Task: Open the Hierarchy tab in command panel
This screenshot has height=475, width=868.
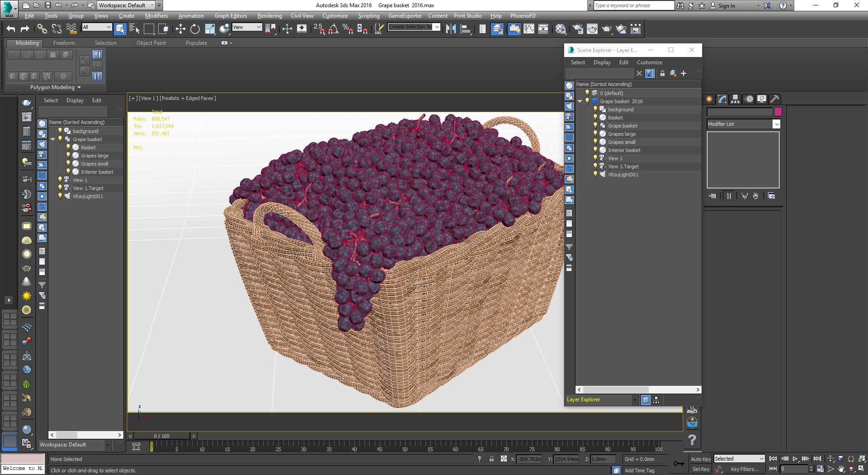Action: [x=736, y=99]
